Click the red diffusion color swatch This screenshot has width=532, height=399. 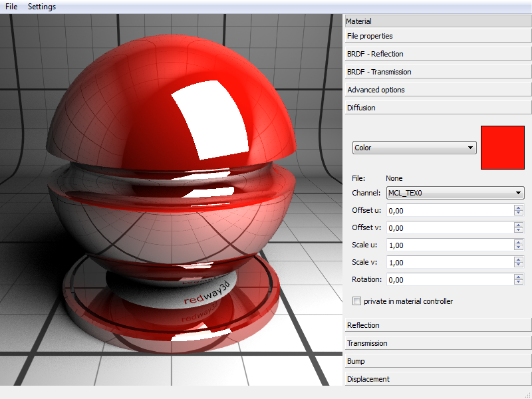pos(502,148)
